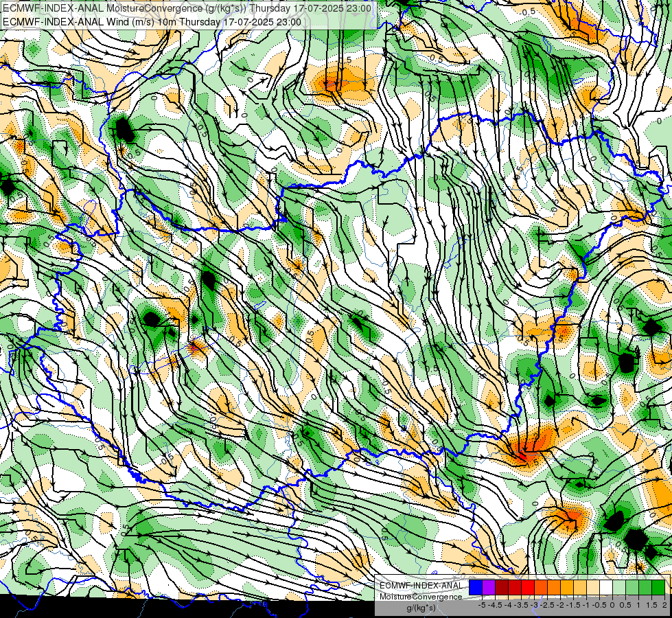The image size is (672, 618).
Task: Select the medium green swatch between 1 and 1.5
Action: (645, 588)
